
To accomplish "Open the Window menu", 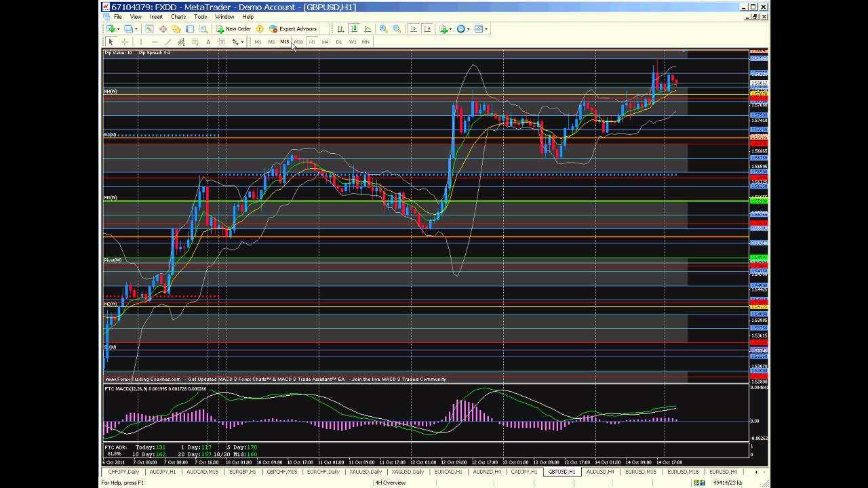I will click(x=224, y=17).
